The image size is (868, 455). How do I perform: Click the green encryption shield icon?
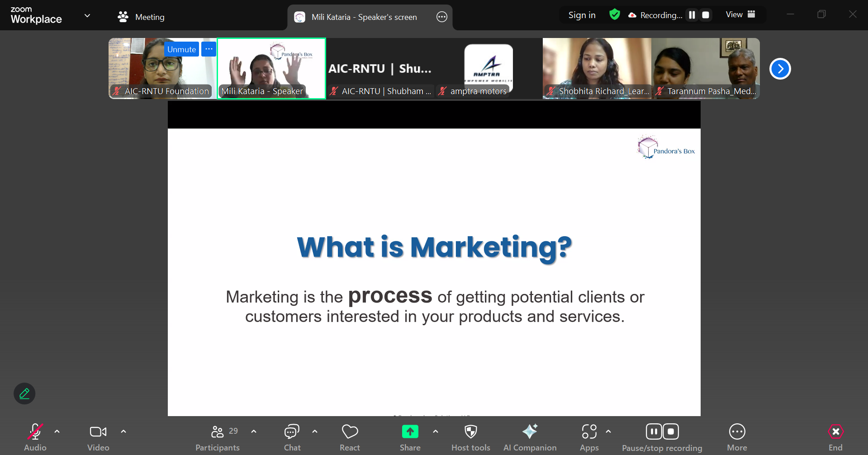[x=614, y=15]
